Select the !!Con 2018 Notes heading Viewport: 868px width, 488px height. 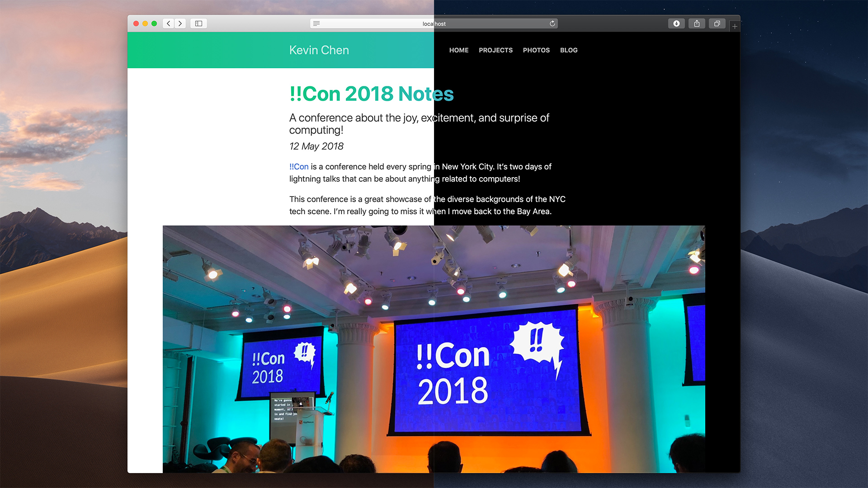[372, 94]
